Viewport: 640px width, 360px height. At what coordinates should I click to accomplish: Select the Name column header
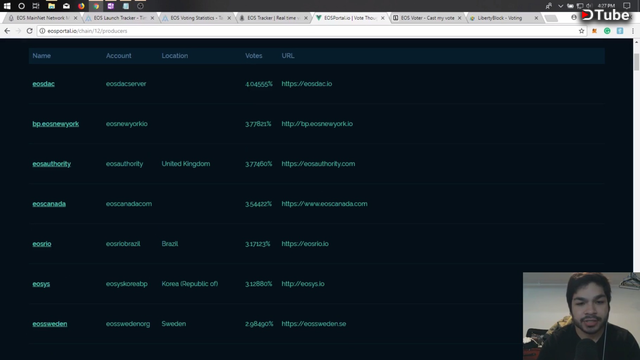(42, 56)
